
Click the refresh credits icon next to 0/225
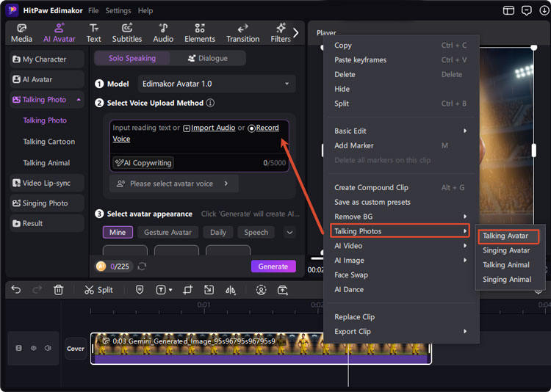tap(142, 266)
